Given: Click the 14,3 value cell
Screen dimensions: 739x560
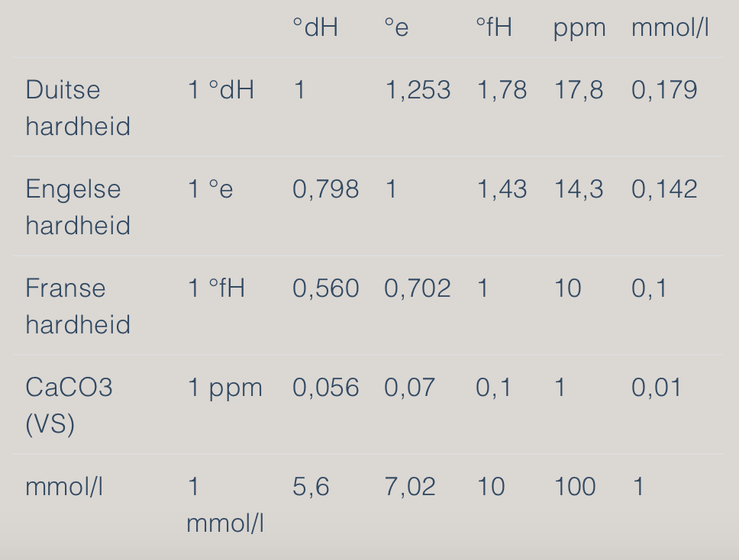Looking at the screenshot, I should [x=578, y=189].
